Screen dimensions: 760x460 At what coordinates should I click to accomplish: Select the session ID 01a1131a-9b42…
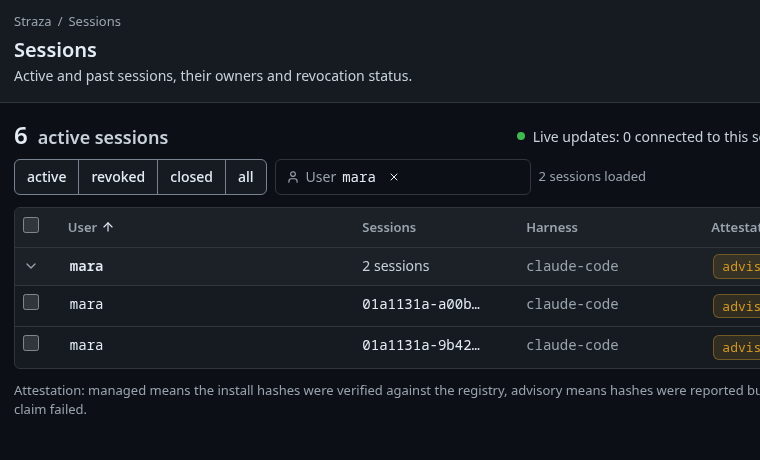coord(421,345)
